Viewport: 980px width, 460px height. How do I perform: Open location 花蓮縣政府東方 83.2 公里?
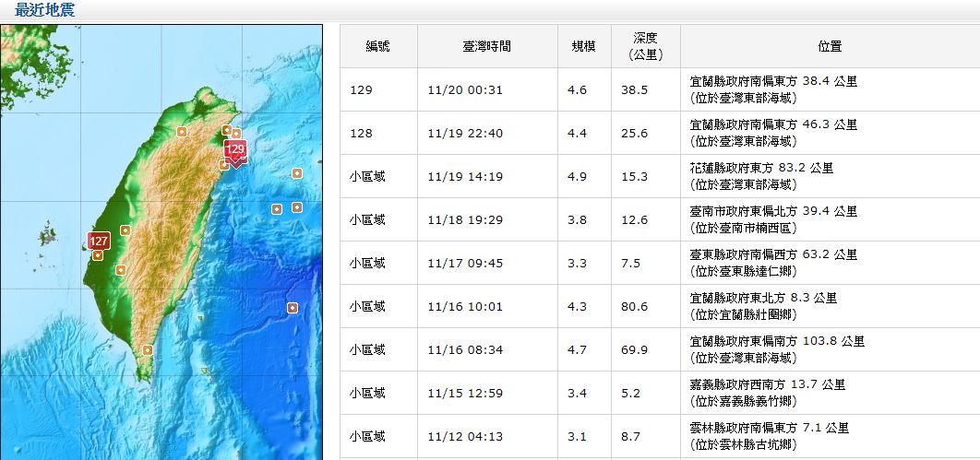coord(761,168)
